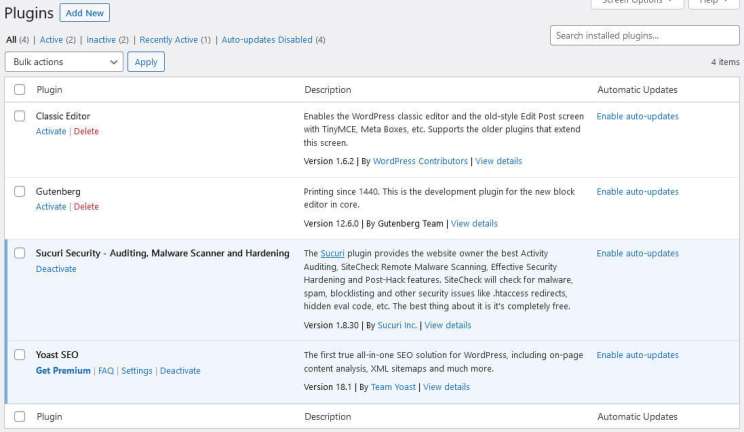744x432 pixels.
Task: Click 'Version 1.6.2' text
Action: (329, 161)
